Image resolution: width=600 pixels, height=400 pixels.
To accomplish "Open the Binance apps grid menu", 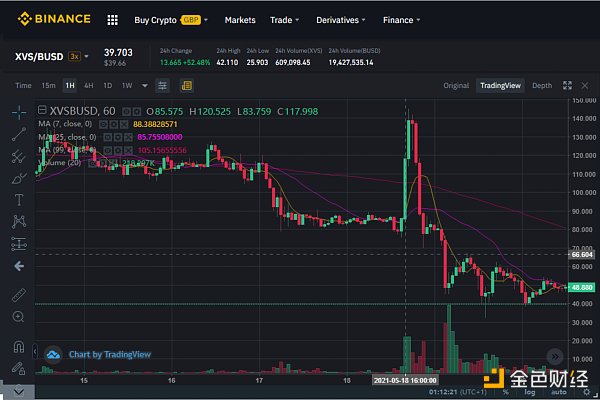I will pos(112,19).
